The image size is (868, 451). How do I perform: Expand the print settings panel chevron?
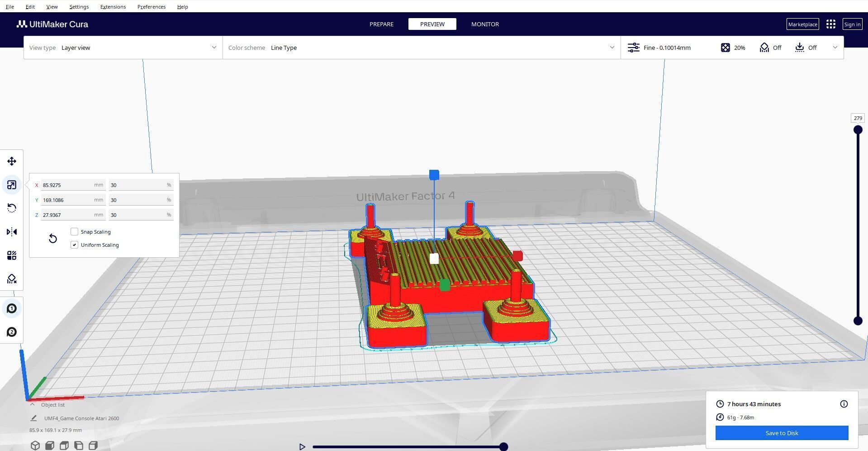pyautogui.click(x=835, y=48)
